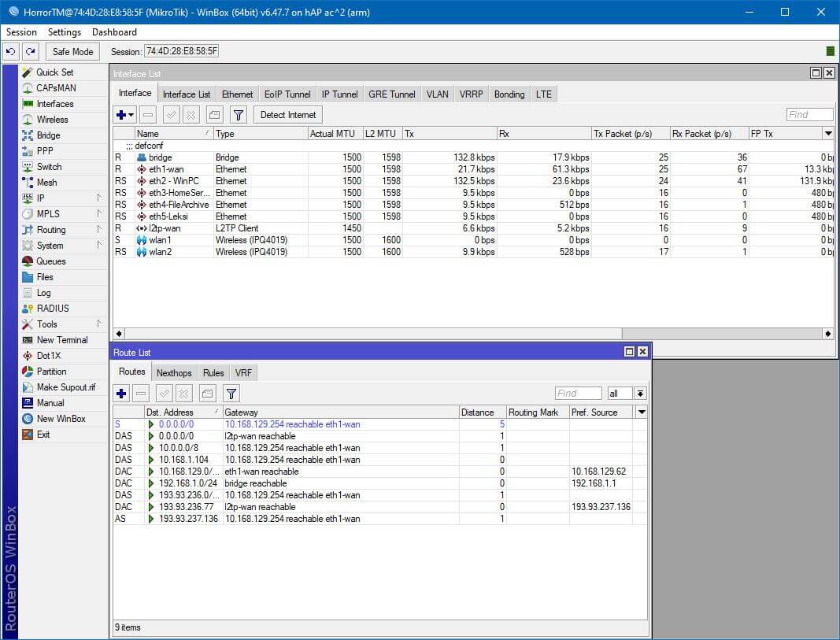Viewport: 840px width, 640px height.
Task: Expand the MPLS submenu
Action: (x=63, y=213)
